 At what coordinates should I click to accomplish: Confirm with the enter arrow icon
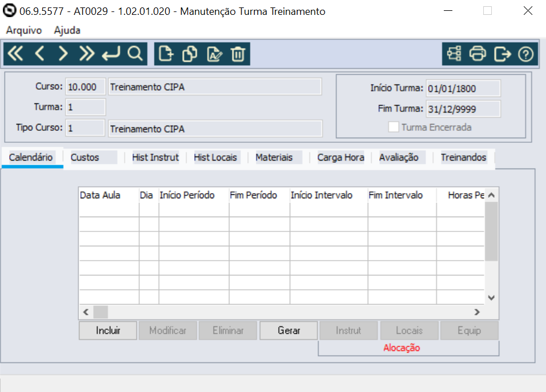click(x=110, y=53)
